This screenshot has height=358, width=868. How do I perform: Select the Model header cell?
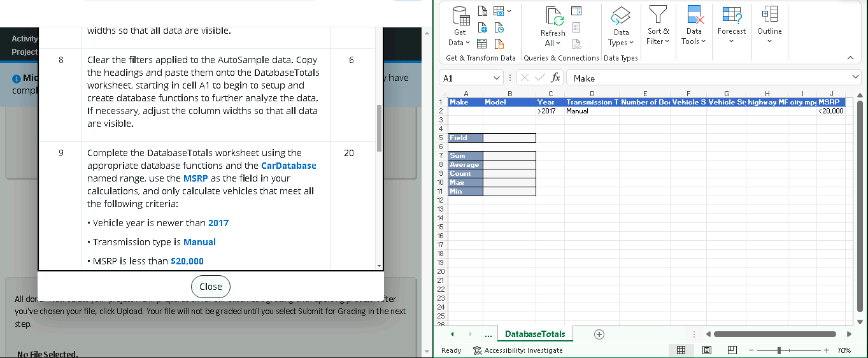click(x=509, y=102)
